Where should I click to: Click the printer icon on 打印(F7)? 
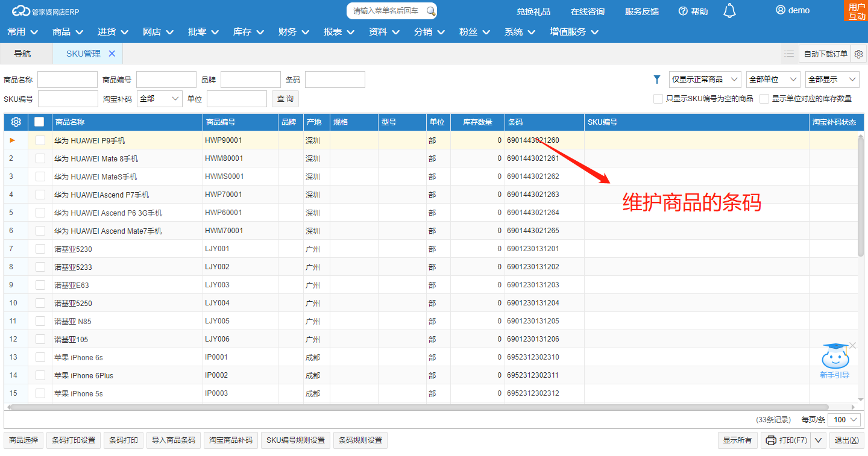pos(771,440)
